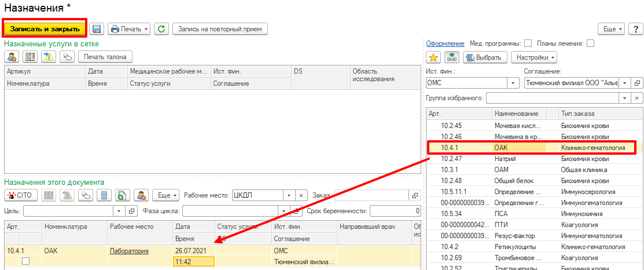The width and height of the screenshot is (644, 270).
Task: Expand the Печать dropdown menu
Action: click(130, 28)
